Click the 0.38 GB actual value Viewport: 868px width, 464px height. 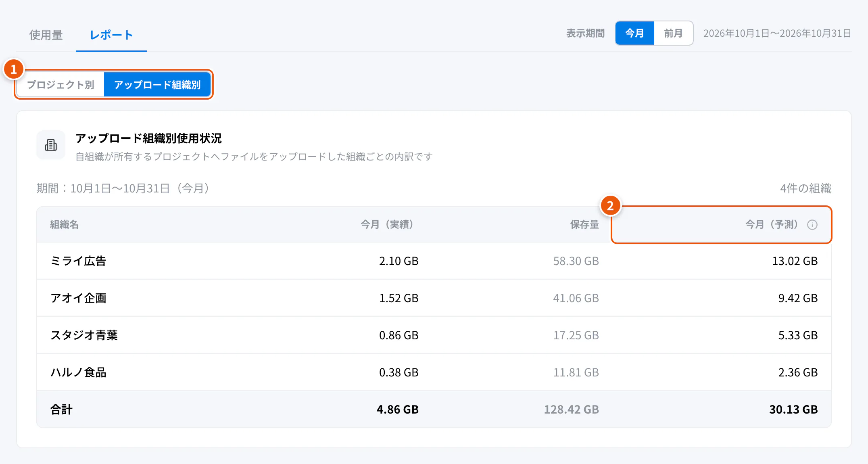click(x=399, y=372)
